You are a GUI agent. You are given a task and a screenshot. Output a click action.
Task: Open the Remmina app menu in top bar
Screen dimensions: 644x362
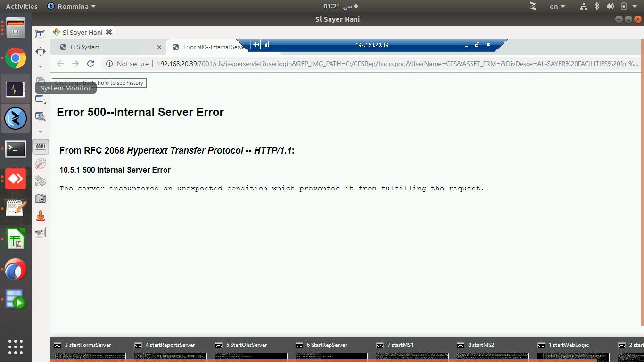point(72,7)
